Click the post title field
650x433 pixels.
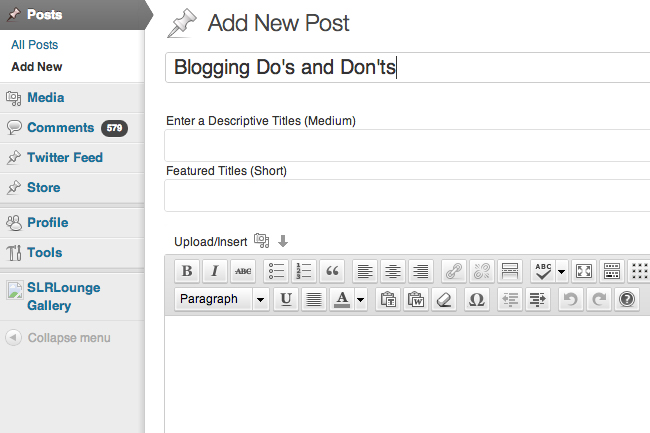[x=407, y=68]
